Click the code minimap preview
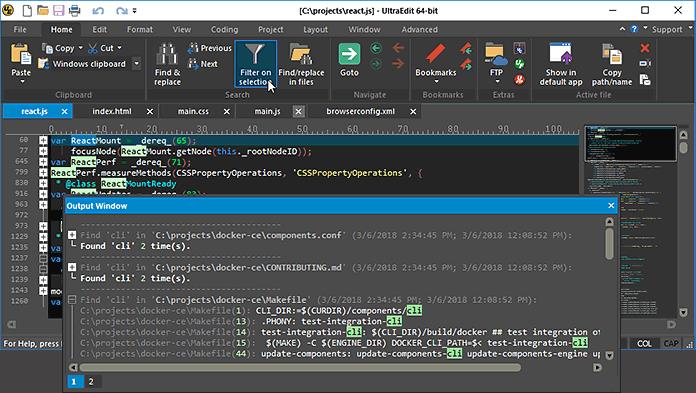 [631, 143]
